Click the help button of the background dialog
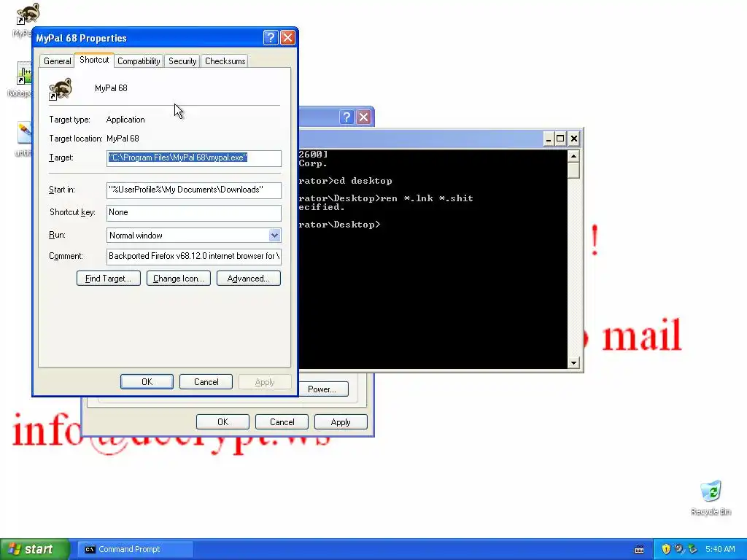 (347, 117)
